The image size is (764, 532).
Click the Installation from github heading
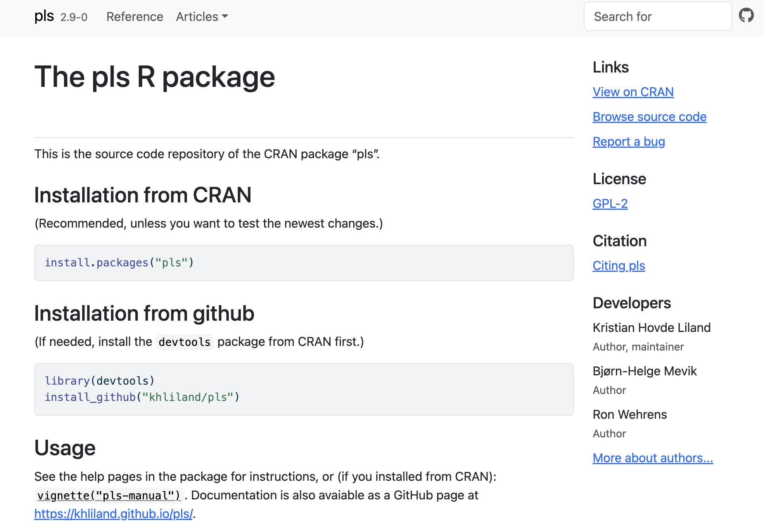[144, 313]
